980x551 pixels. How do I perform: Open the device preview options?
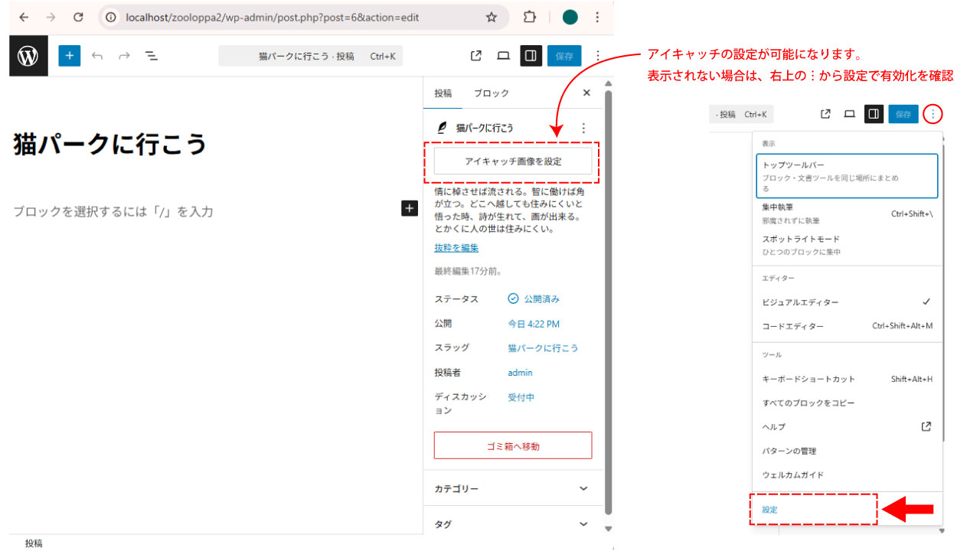[503, 56]
